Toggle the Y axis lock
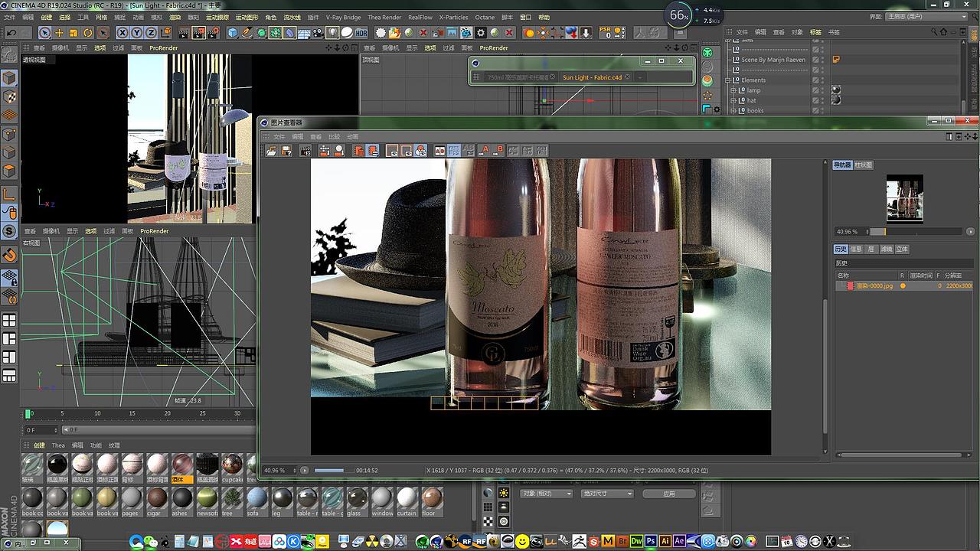Image resolution: width=980 pixels, height=551 pixels. tap(137, 33)
